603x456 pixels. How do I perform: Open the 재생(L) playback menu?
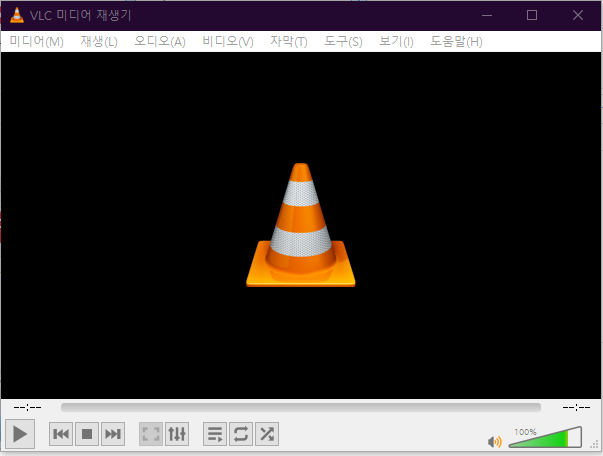[x=99, y=41]
